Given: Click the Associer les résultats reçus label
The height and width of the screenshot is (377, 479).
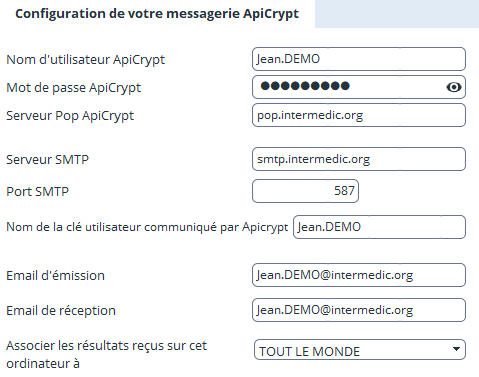Looking at the screenshot, I should click(x=107, y=354).
